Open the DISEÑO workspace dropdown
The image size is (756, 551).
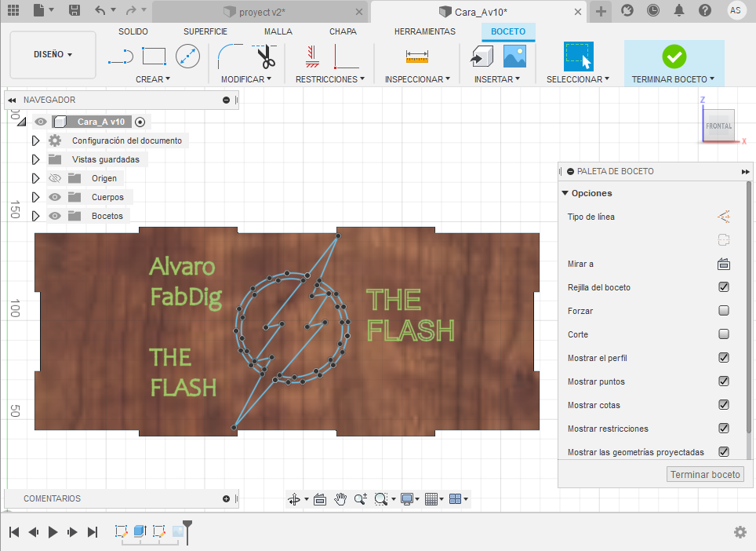[53, 54]
